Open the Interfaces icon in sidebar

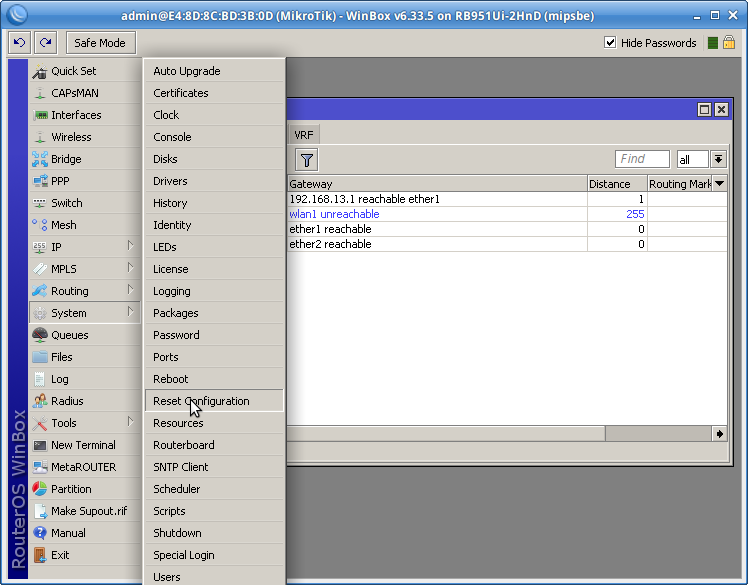pos(40,115)
